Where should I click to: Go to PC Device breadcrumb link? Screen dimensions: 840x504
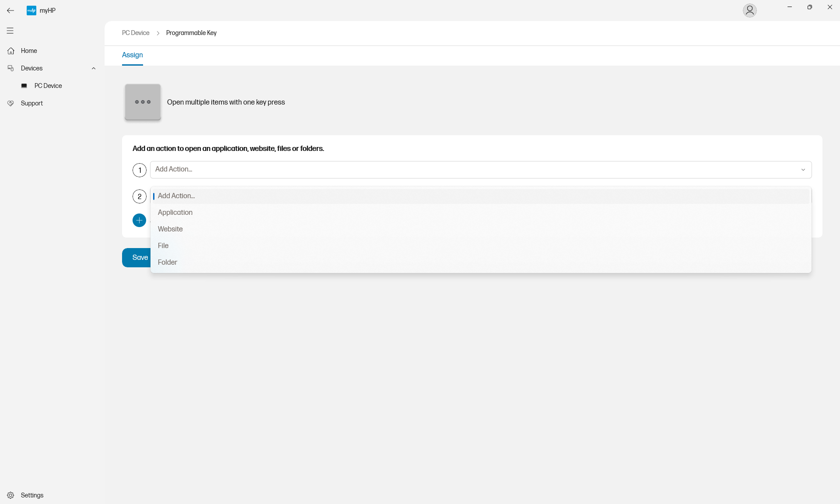tap(136, 33)
